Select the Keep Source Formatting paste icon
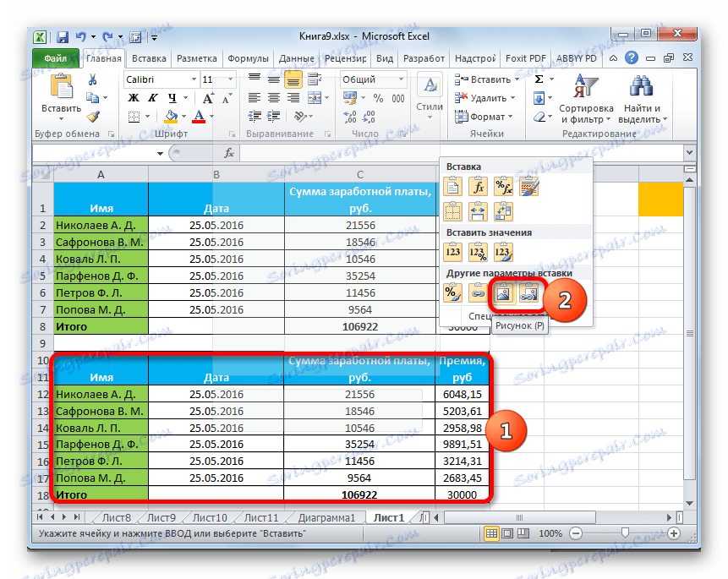This screenshot has width=728, height=579. pos(528,186)
